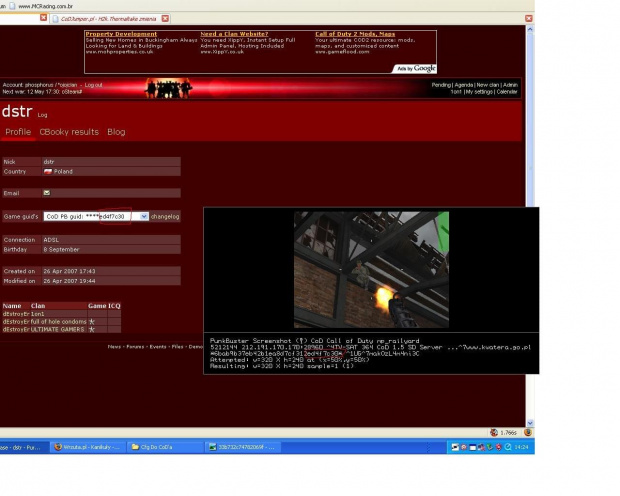Click the email envelope icon
Viewport: 620px width, 496px height.
pos(47,193)
